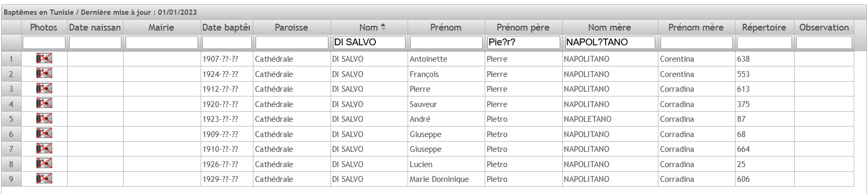Select the photo icon in row 5

click(44, 119)
